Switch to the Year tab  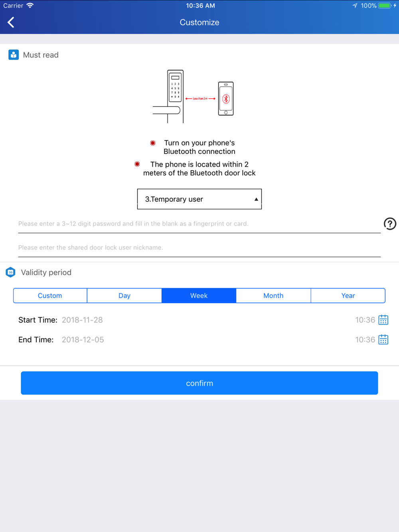[x=348, y=296]
